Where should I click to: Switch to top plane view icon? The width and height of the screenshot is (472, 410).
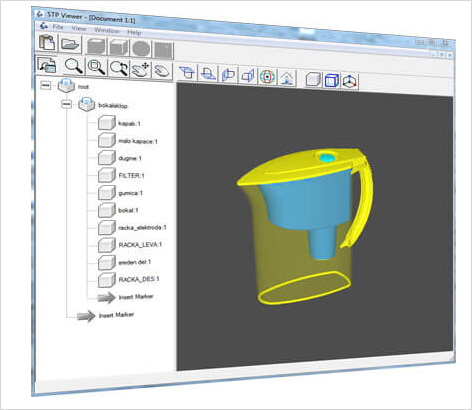click(x=187, y=72)
